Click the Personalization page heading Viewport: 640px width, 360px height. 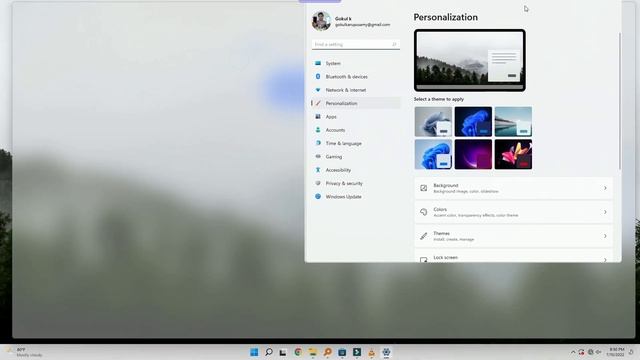(x=445, y=17)
